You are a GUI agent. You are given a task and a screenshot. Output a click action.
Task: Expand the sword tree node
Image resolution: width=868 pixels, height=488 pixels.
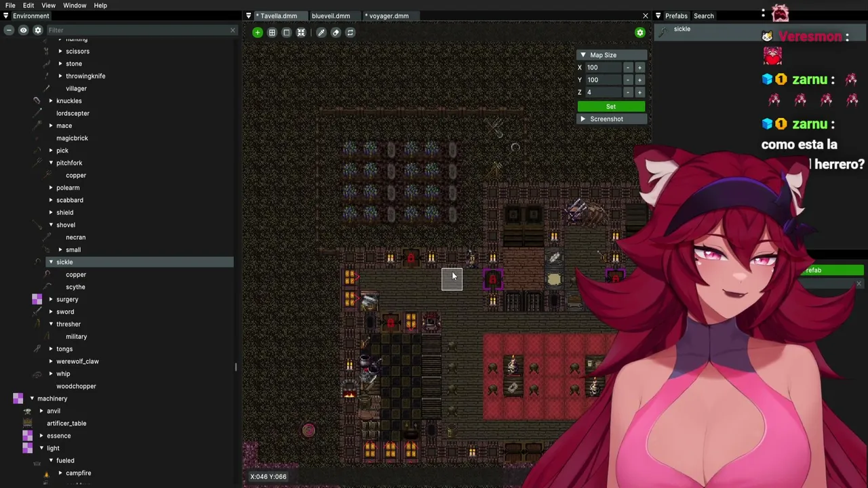[x=51, y=312]
